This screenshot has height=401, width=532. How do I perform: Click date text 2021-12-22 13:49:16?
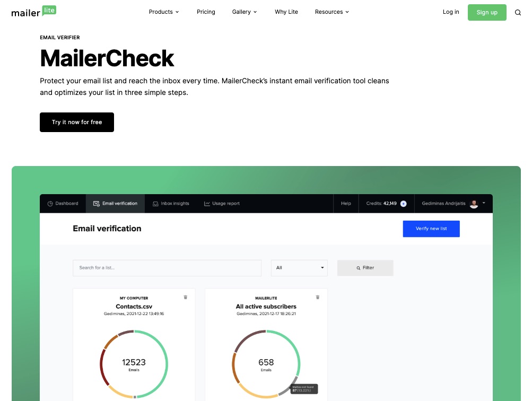tap(145, 314)
